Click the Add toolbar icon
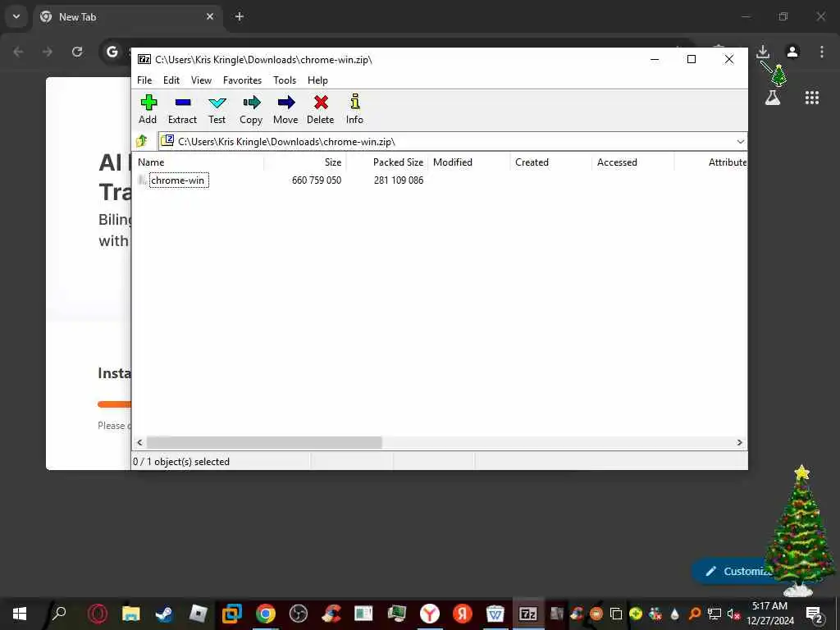 click(148, 109)
